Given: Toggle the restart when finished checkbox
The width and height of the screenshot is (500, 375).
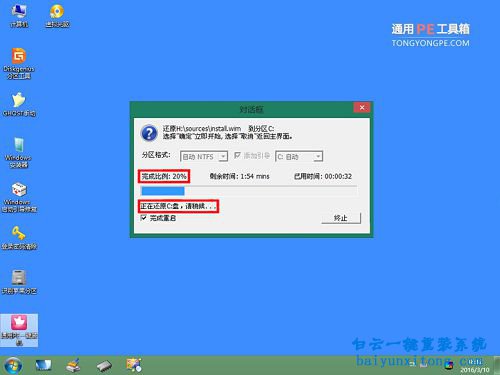Looking at the screenshot, I should (144, 218).
